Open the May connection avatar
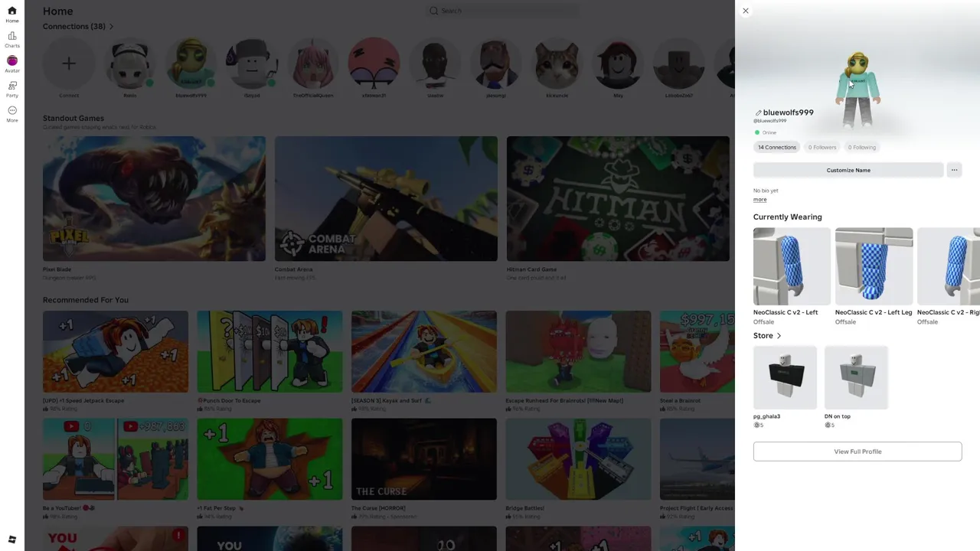Viewport: 980px width, 551px height. 619,64
